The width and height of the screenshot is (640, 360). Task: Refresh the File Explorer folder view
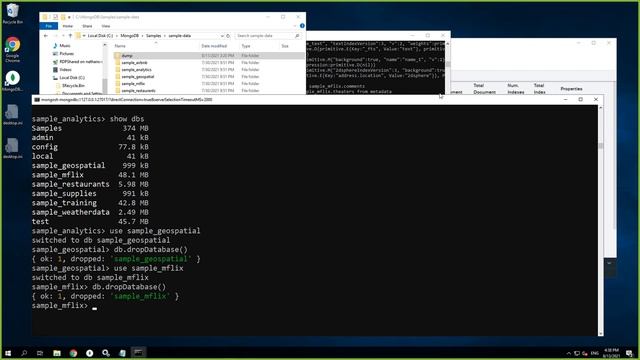(228, 36)
